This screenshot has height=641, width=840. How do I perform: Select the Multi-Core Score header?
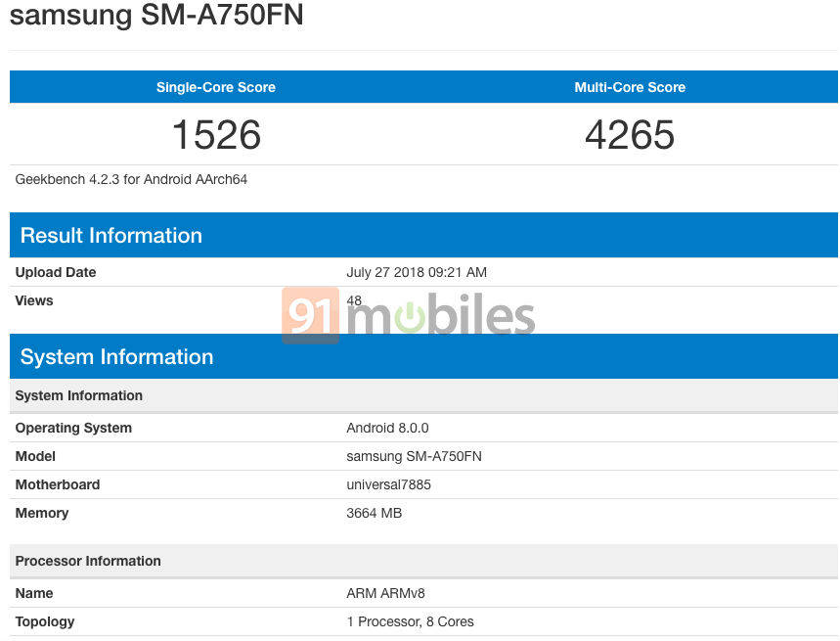click(630, 87)
